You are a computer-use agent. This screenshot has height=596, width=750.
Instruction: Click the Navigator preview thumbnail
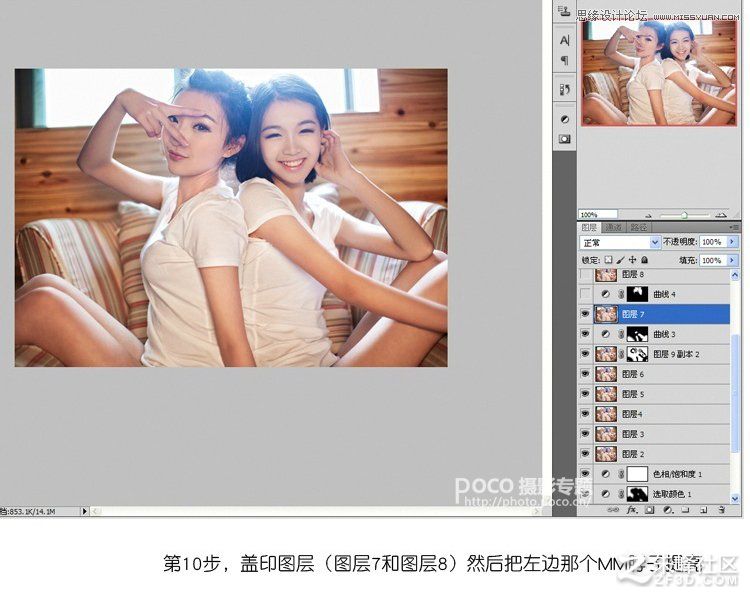(x=659, y=73)
